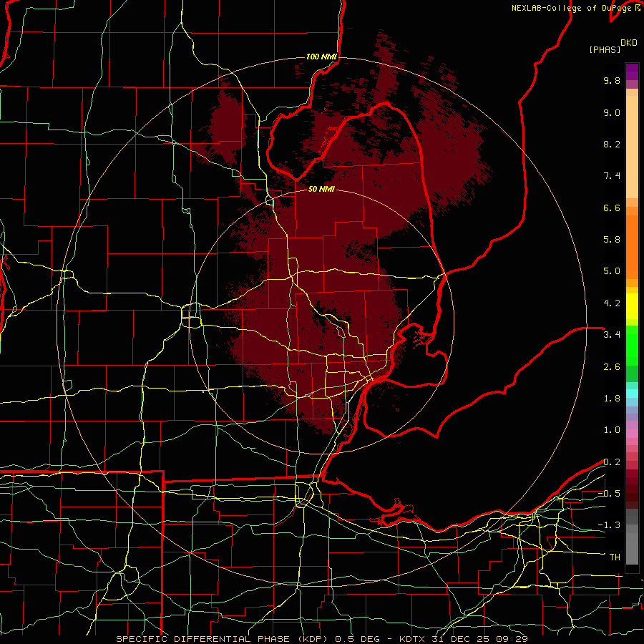The height and width of the screenshot is (644, 644).
Task: Select the 6.6 legend value
Action: pyautogui.click(x=612, y=208)
